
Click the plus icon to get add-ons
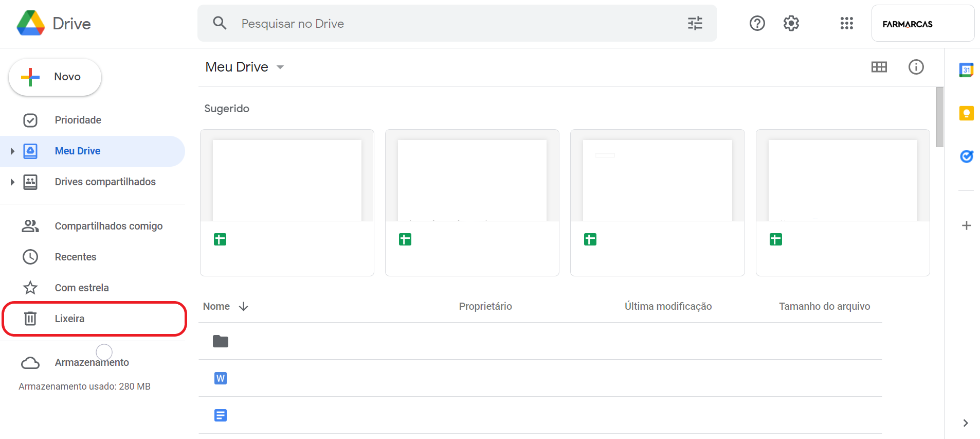966,225
